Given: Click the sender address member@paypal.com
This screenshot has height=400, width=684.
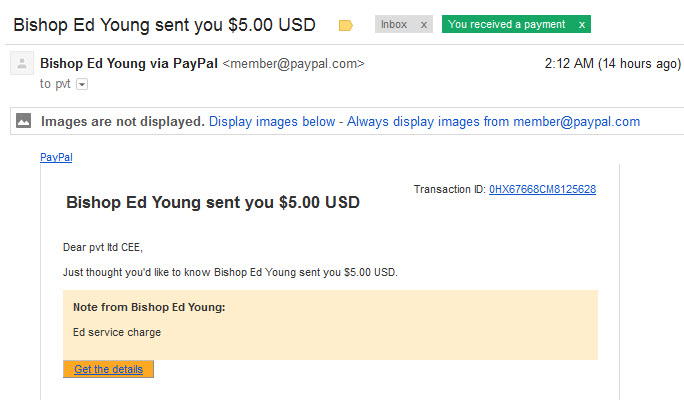Looking at the screenshot, I should point(293,64).
